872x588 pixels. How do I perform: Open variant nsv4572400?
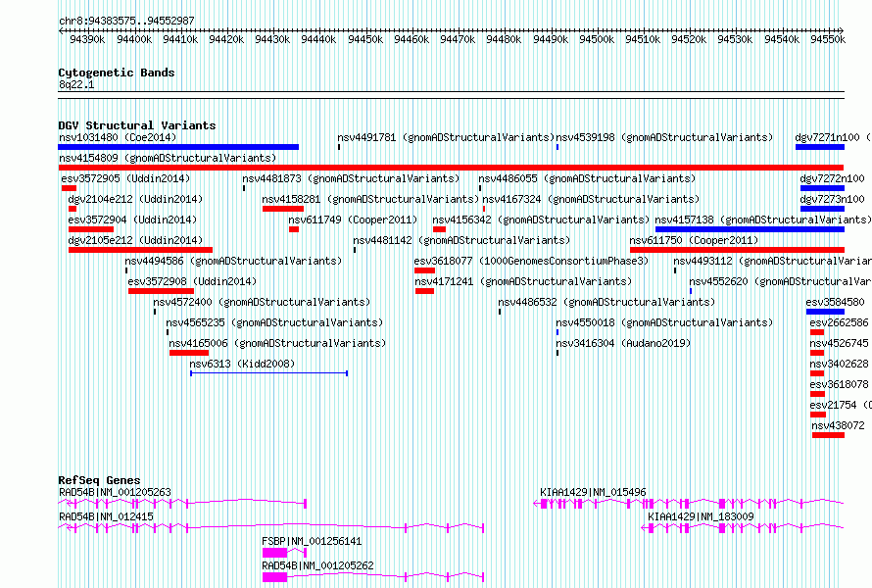point(262,302)
